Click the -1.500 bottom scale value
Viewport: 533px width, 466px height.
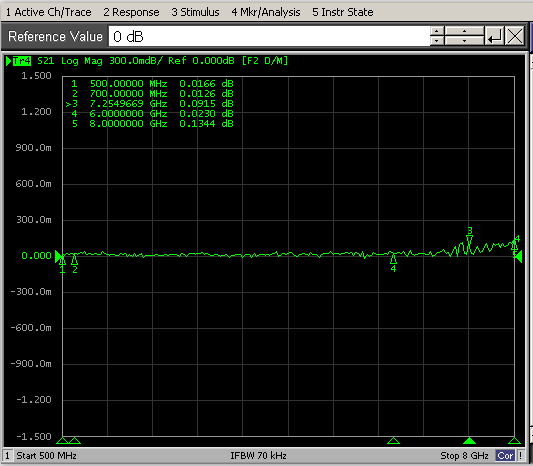click(33, 436)
